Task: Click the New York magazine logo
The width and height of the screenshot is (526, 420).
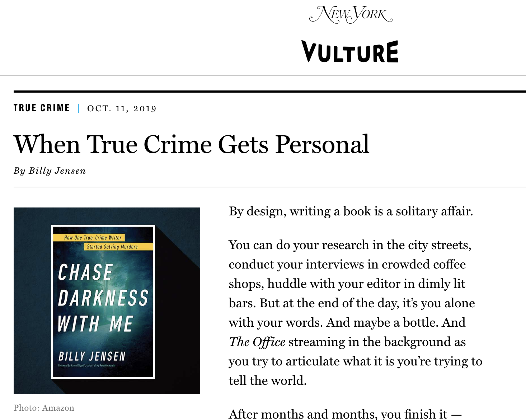Action: pos(351,15)
